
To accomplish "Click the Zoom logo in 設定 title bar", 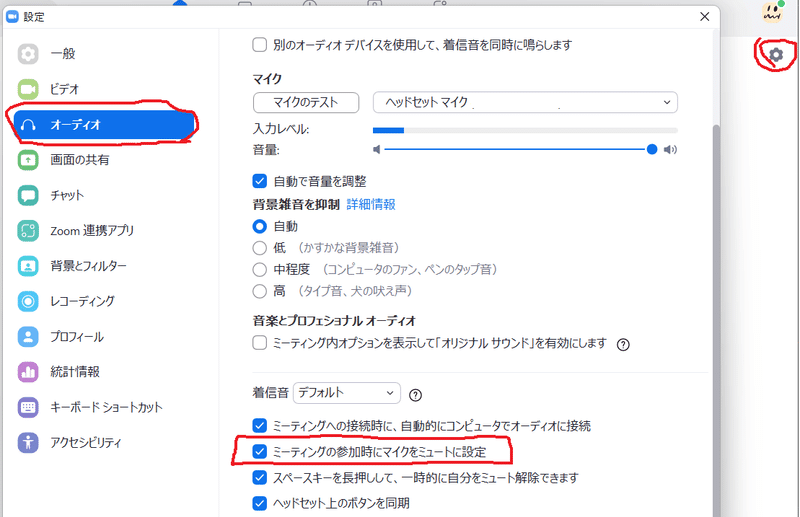I will coord(12,17).
